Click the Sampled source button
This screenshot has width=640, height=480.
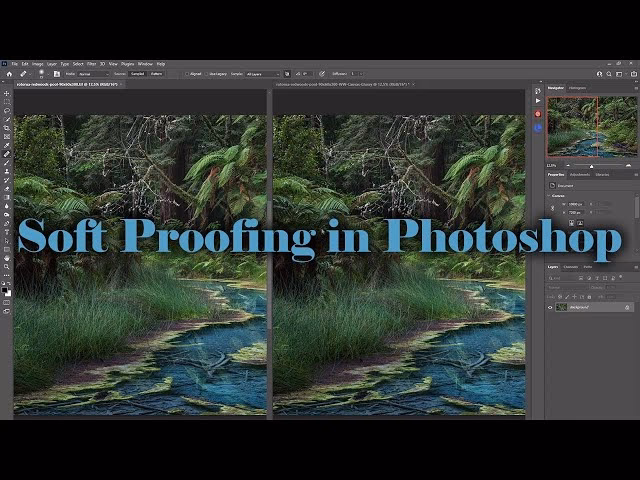point(137,74)
